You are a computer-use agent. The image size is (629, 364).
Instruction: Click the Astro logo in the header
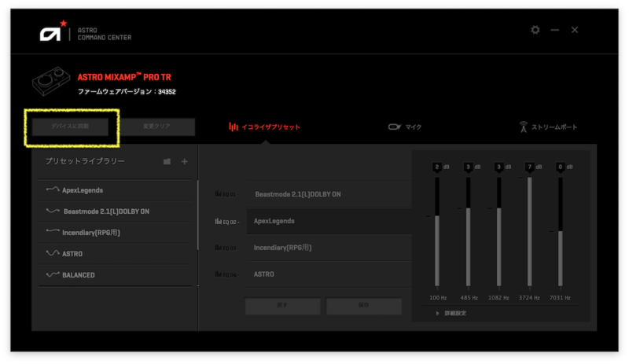pos(53,31)
